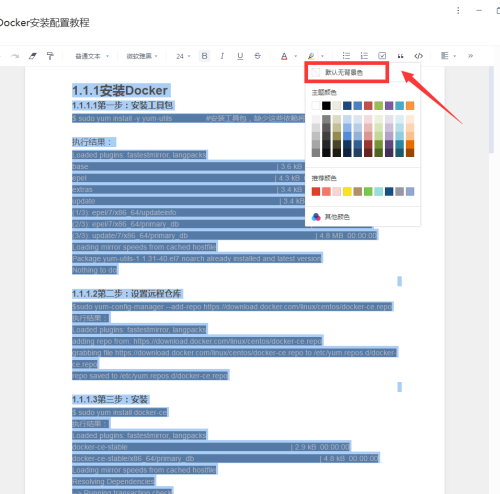Pick purple theme color swatch
Image resolution: width=500 pixels, height=494 pixels.
point(389,106)
